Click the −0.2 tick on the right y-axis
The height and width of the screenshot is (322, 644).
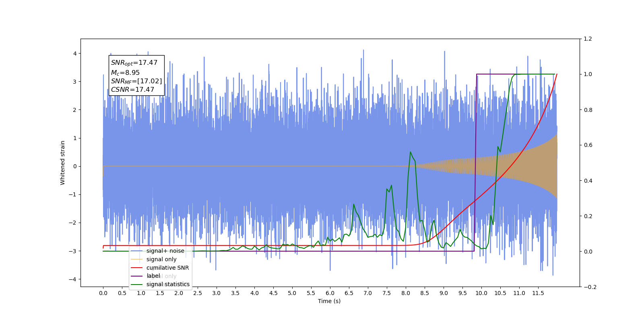[590, 287]
